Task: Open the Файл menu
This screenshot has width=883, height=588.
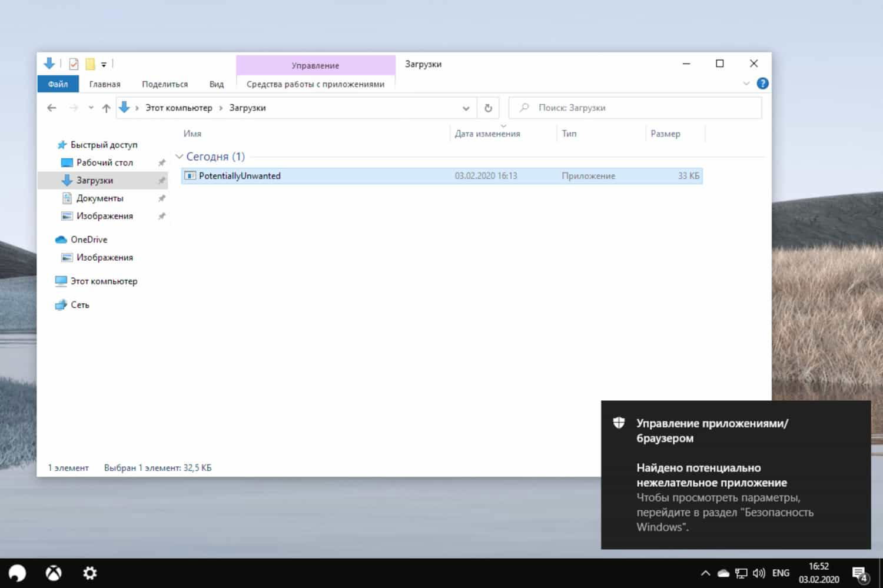Action: (58, 84)
